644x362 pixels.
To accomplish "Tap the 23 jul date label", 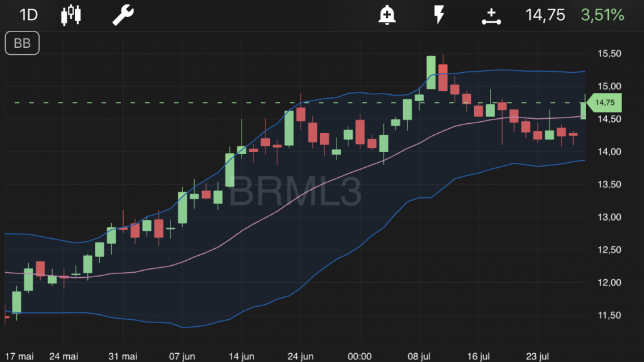I will 538,356.
